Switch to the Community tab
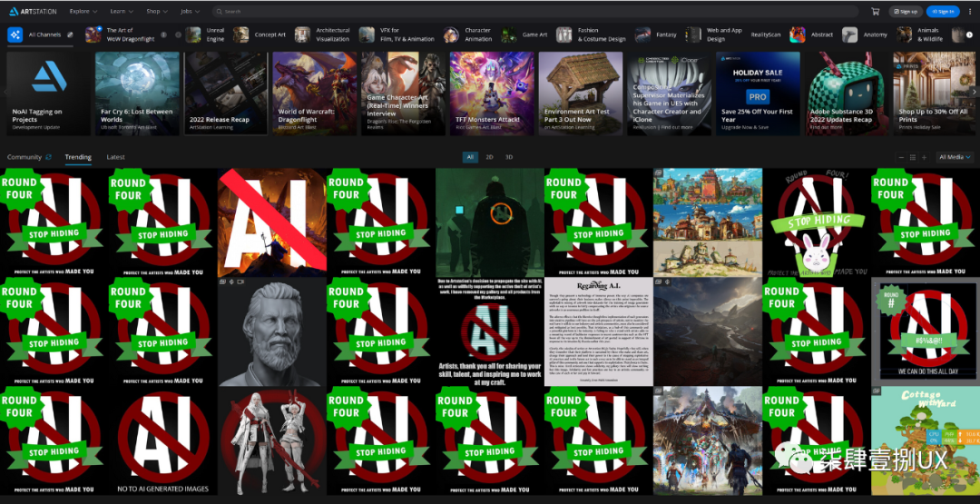Viewport: 980px width, 504px height. (x=24, y=157)
